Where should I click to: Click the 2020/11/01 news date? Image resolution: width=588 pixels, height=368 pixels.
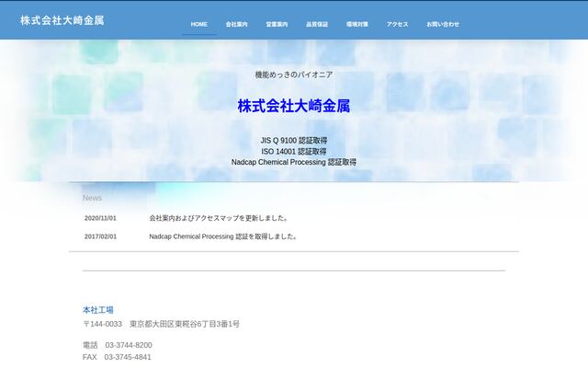tap(100, 218)
